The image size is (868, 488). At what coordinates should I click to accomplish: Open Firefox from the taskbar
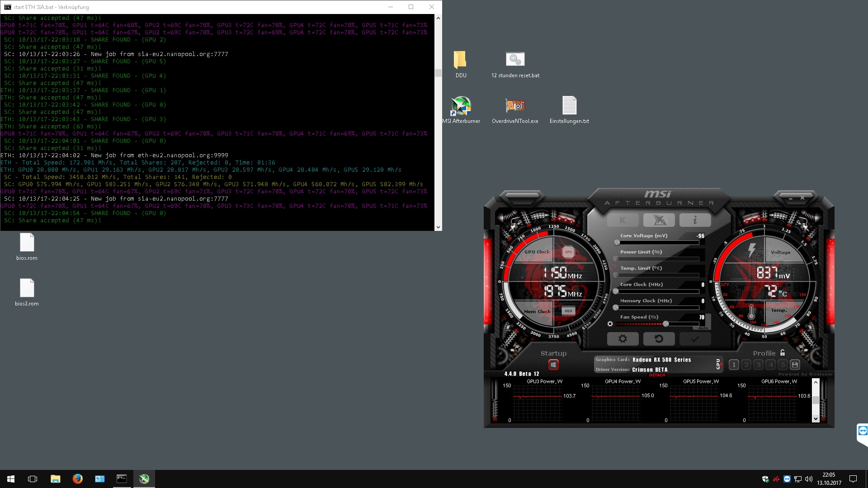77,479
